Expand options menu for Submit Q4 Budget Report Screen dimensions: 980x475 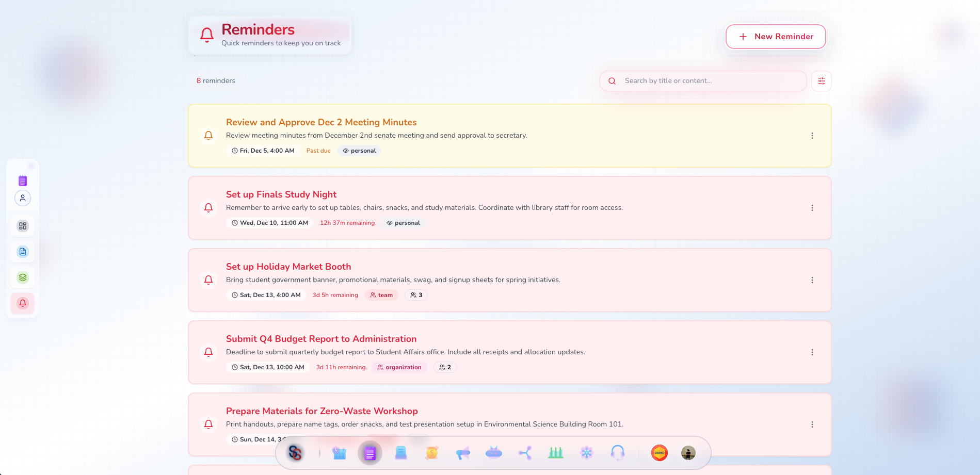812,352
